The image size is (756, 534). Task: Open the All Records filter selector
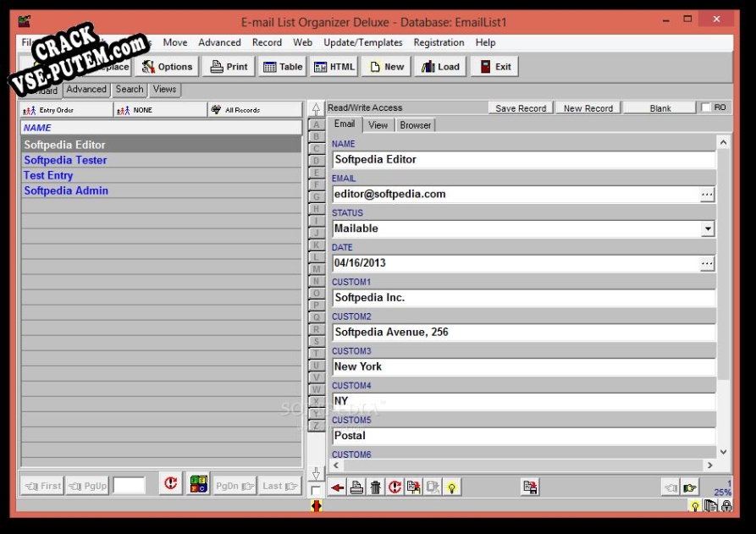pyautogui.click(x=255, y=110)
